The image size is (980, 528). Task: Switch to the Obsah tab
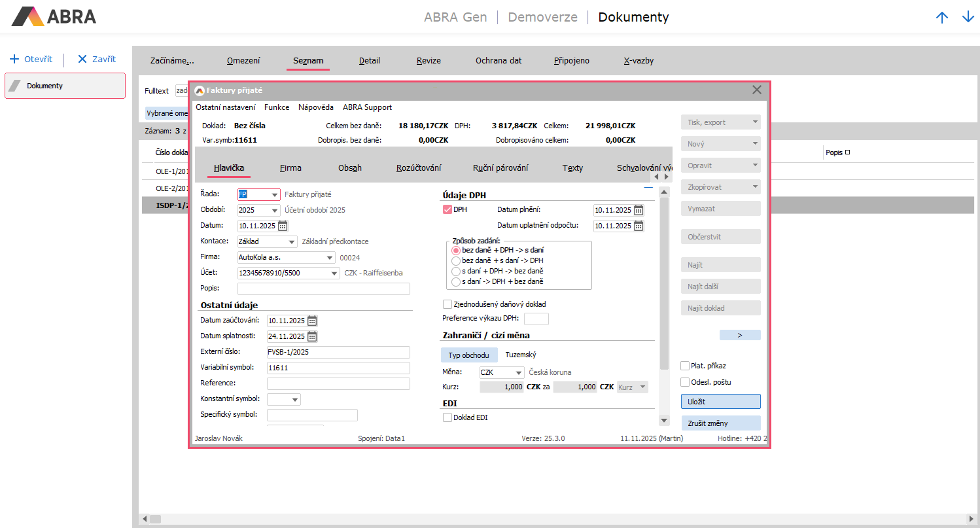(x=350, y=168)
